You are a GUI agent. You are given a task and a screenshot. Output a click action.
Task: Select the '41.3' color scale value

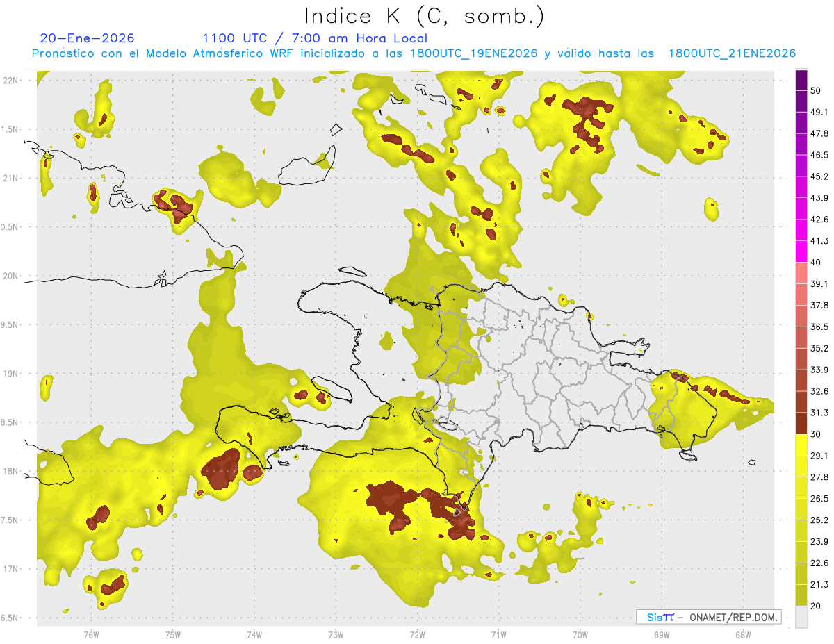point(819,241)
